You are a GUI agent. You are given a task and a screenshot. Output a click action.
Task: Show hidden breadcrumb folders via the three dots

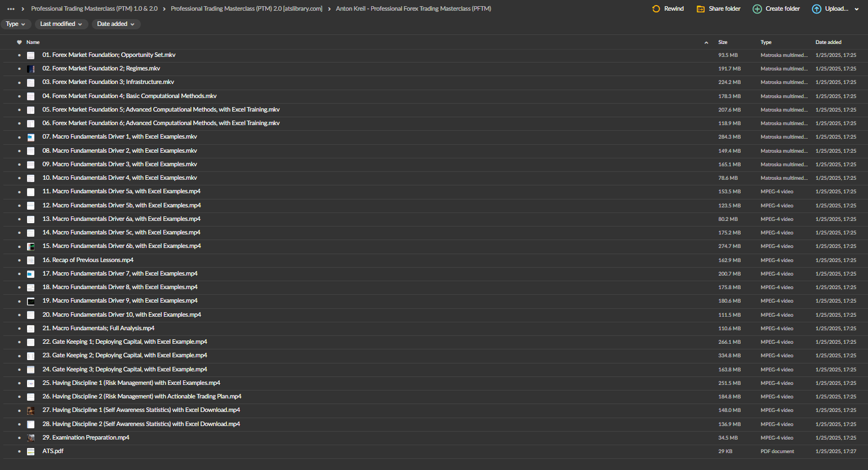11,9
